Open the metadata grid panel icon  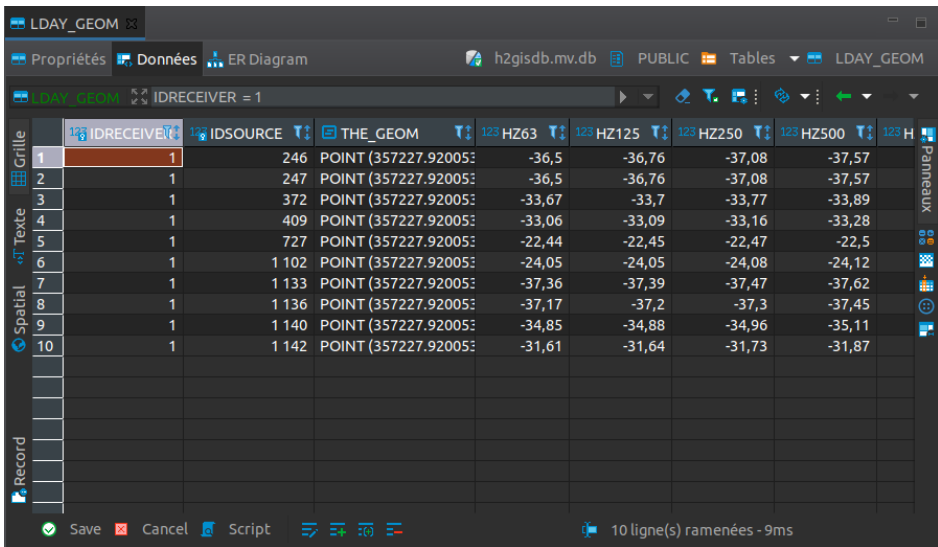point(926,260)
